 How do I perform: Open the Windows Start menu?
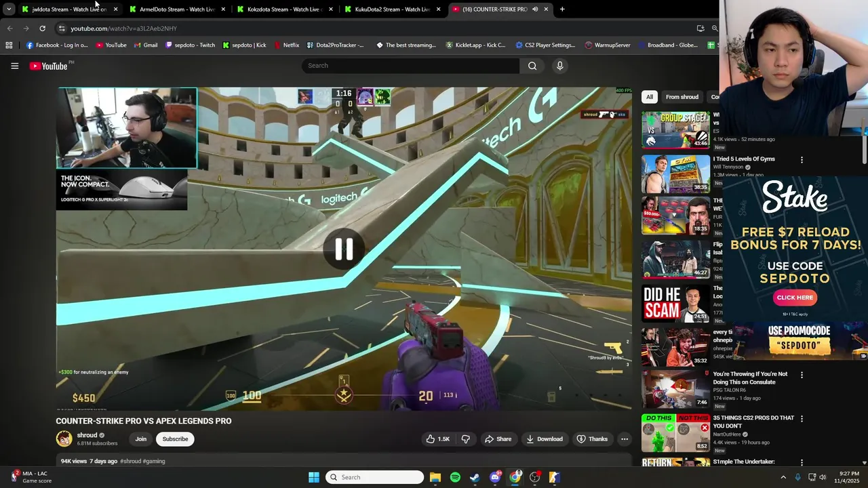314,477
